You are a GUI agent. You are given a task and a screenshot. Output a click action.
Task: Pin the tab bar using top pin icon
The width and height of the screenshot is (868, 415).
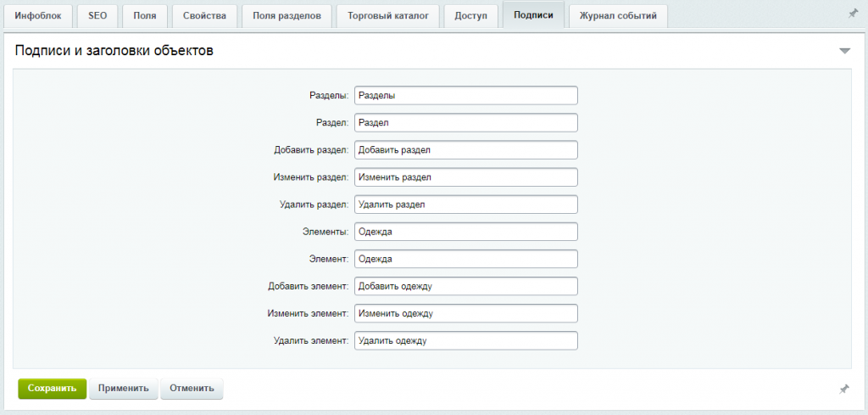(x=853, y=14)
